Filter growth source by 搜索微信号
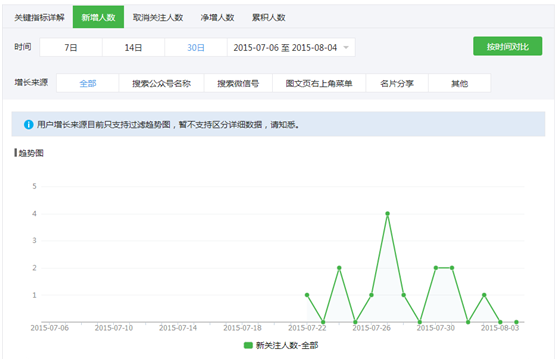The height and width of the screenshot is (361, 558). pos(238,83)
